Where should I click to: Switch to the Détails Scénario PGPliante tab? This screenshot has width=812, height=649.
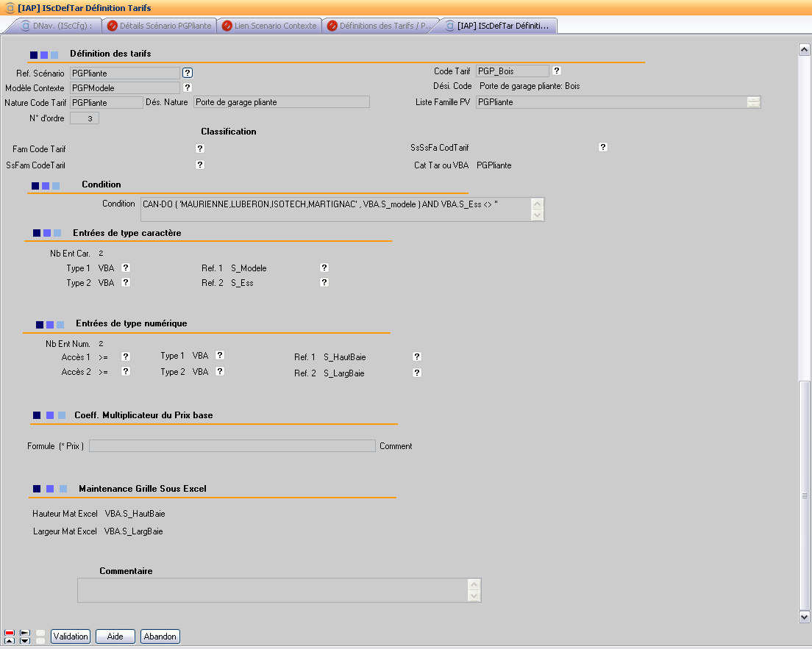[159, 26]
